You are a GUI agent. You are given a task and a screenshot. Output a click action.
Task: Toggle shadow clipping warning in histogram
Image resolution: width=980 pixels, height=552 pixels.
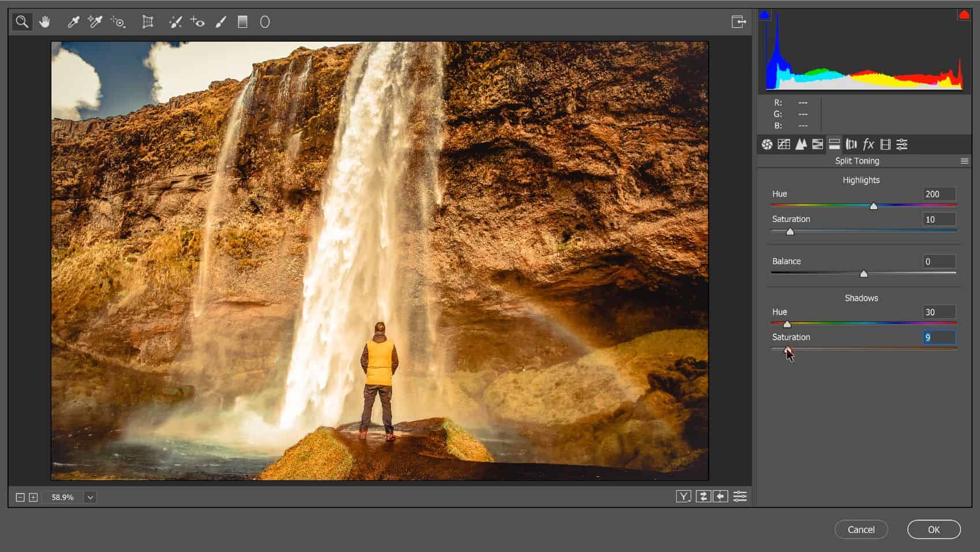pos(765,15)
